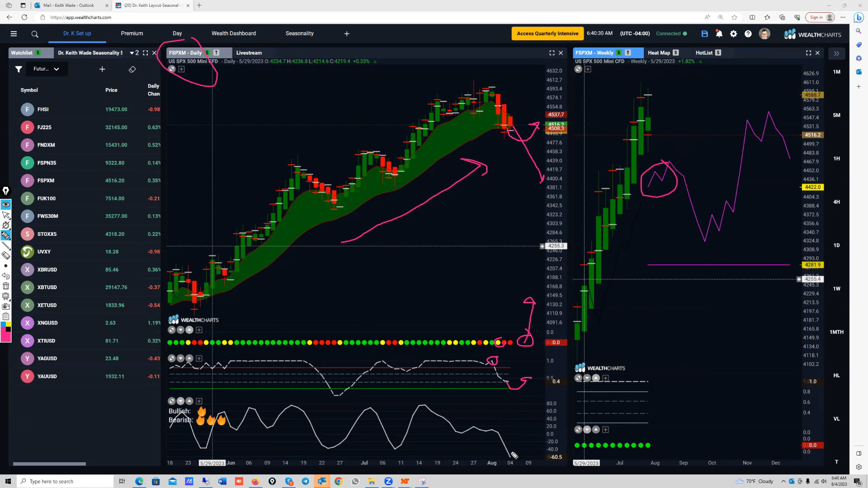Move the colored-dots indicator pane up

pyautogui.click(x=189, y=330)
